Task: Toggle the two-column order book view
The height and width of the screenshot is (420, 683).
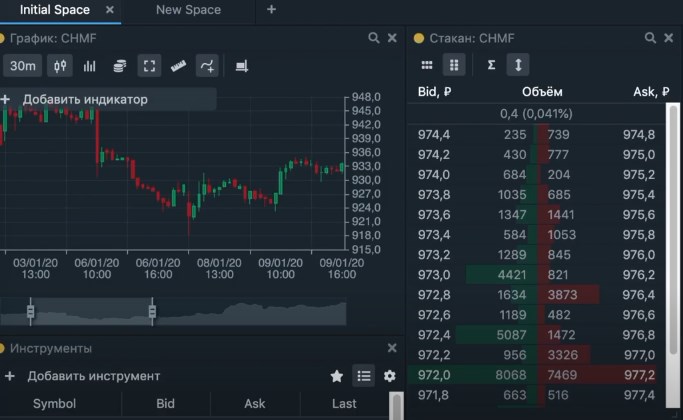Action: tap(454, 65)
